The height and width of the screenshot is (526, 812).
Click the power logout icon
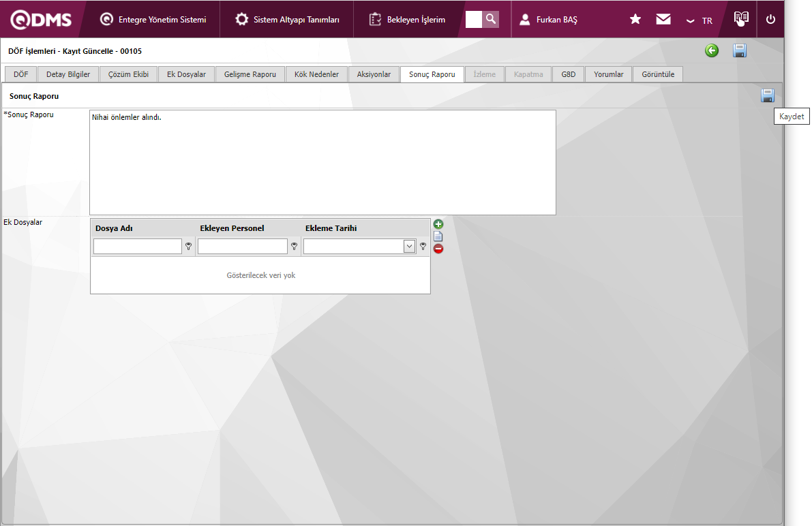[x=770, y=19]
